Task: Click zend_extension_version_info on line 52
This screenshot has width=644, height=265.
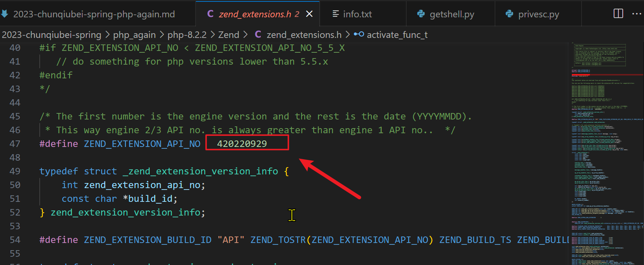Action: click(x=125, y=212)
